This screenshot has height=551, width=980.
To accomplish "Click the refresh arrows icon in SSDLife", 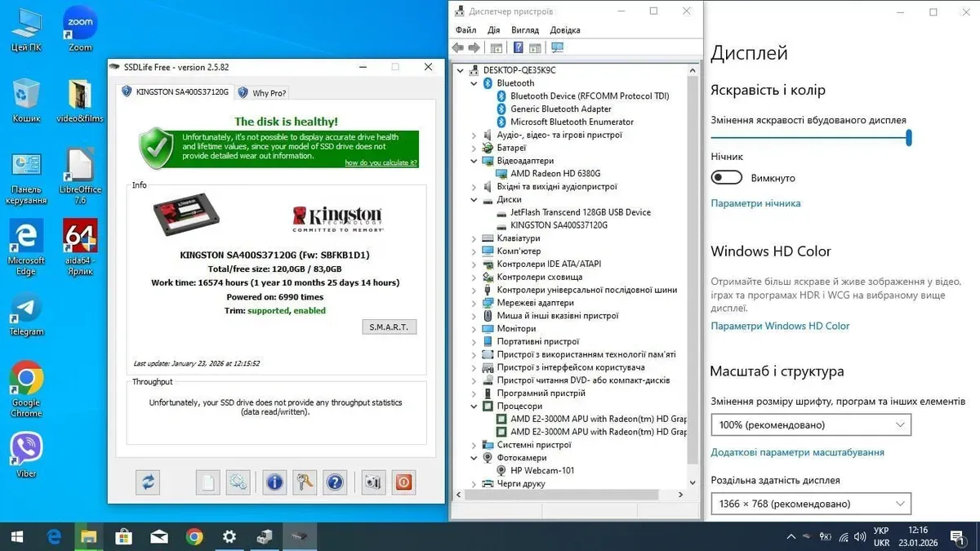I will (x=148, y=482).
